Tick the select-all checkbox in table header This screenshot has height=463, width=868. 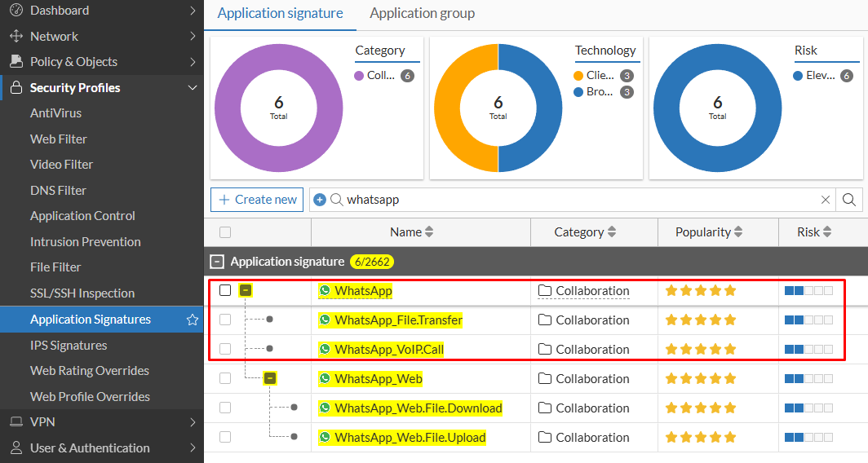pyautogui.click(x=225, y=232)
